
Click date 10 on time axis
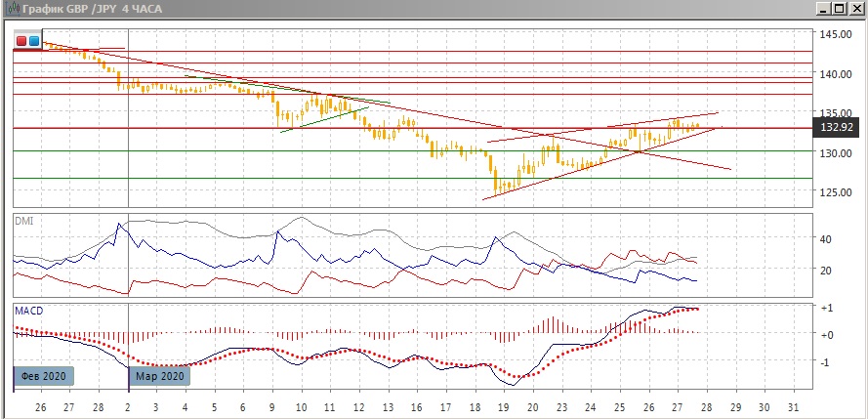tap(301, 405)
